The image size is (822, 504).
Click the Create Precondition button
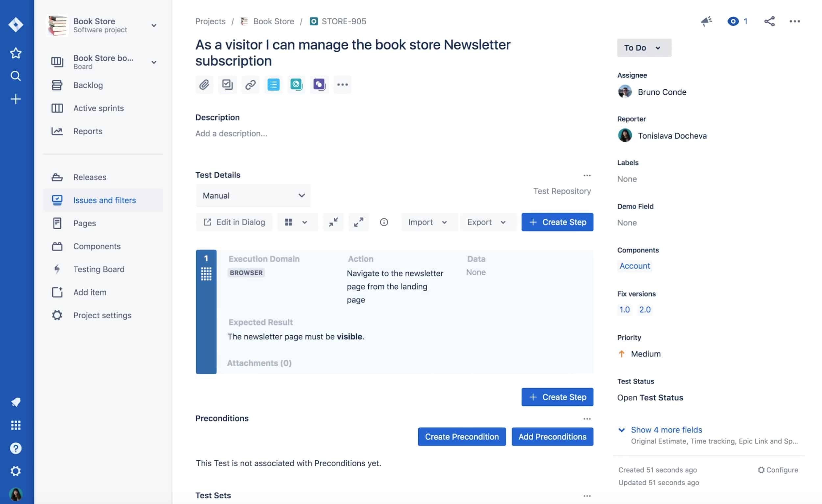[461, 436]
